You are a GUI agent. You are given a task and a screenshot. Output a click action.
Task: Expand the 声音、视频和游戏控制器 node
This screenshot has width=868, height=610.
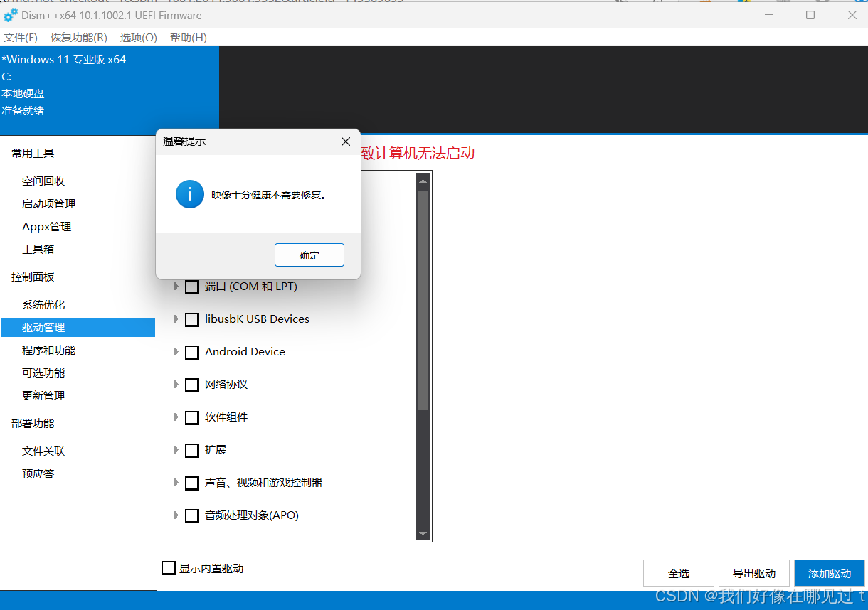(176, 483)
